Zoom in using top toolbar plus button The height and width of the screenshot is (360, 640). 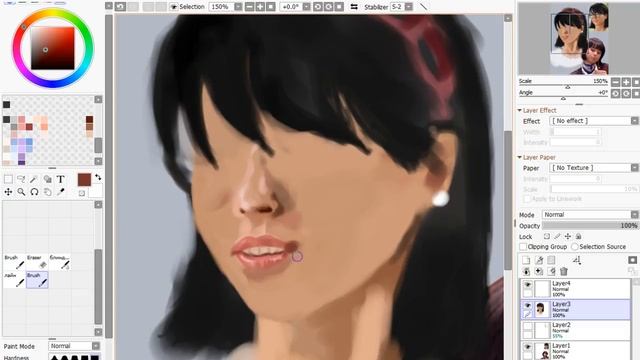coord(260,7)
